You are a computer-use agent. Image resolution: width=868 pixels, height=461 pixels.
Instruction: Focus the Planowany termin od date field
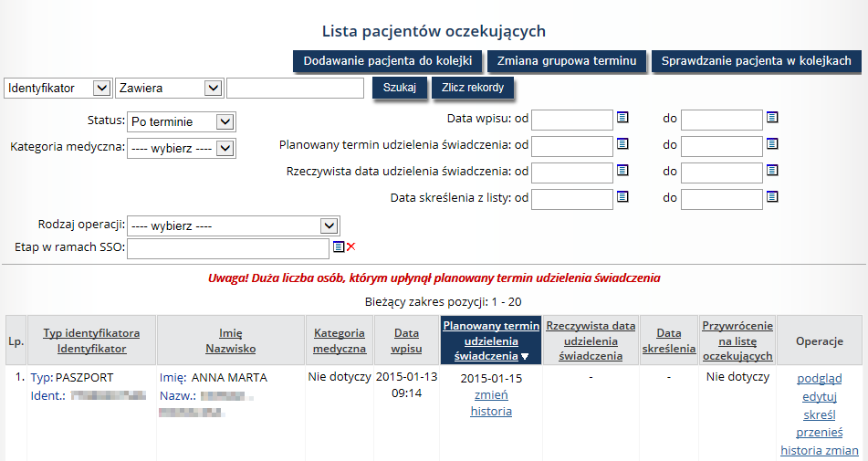(x=572, y=146)
